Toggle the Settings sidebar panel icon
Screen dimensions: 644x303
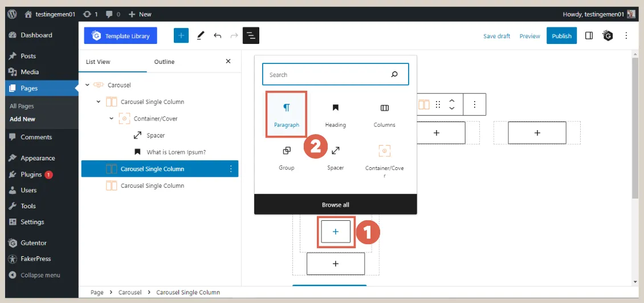[589, 36]
